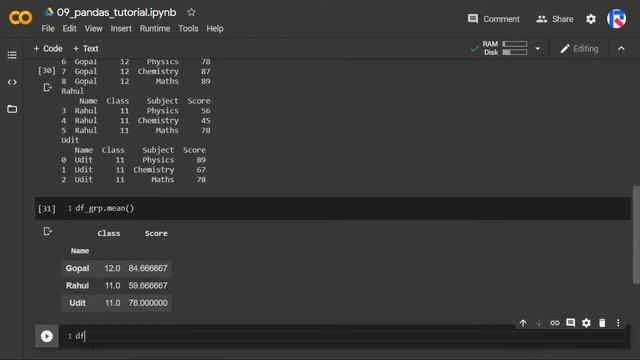Screen dimensions: 640x360
Task: Open the Tools menu
Action: coord(188,29)
